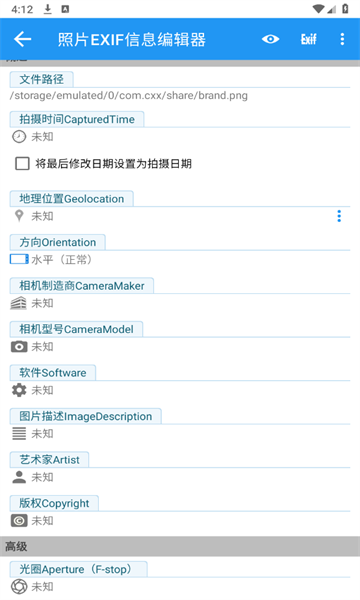Select the 拍摄时间CapturedTime label tab
This screenshot has height=600, width=360.
(x=77, y=119)
